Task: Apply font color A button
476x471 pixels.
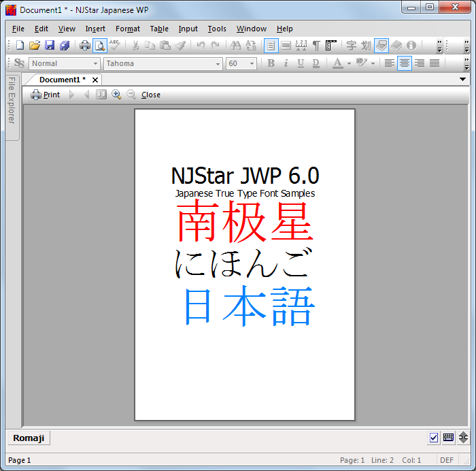Action: point(337,63)
